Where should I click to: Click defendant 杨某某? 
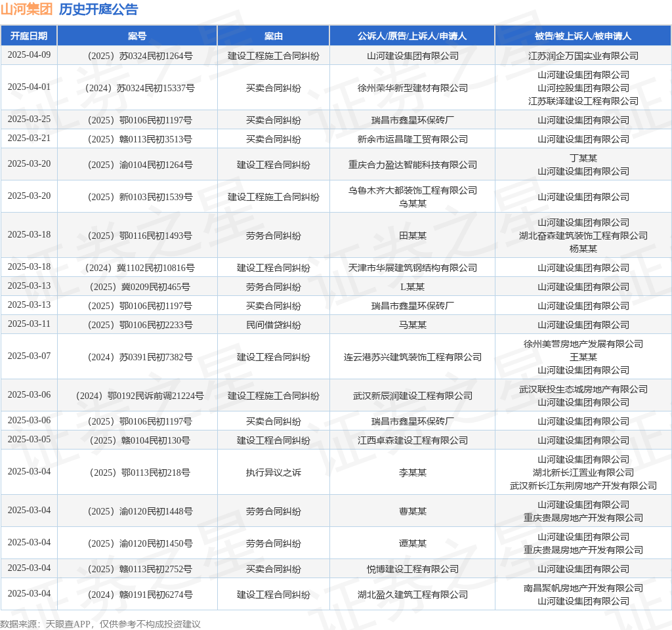(x=583, y=249)
